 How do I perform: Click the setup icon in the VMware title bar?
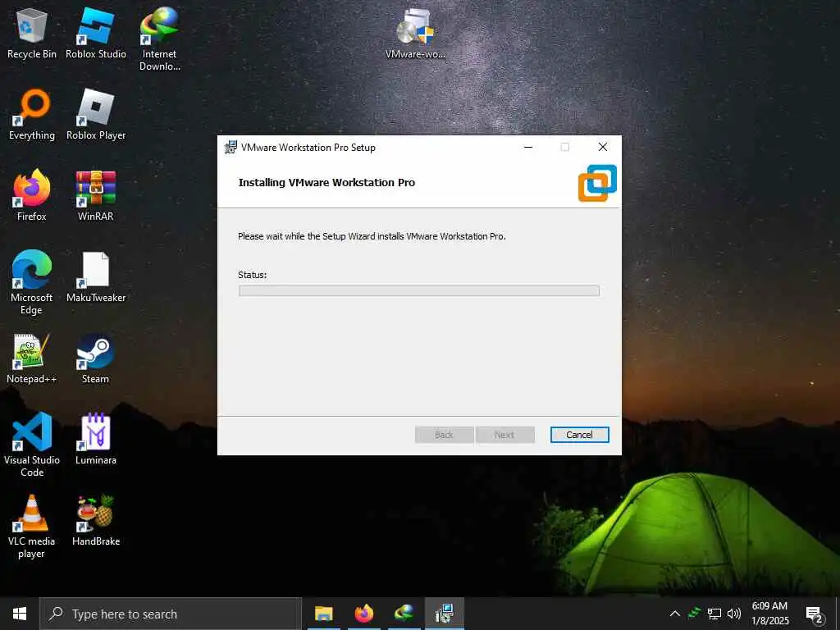pyautogui.click(x=231, y=148)
